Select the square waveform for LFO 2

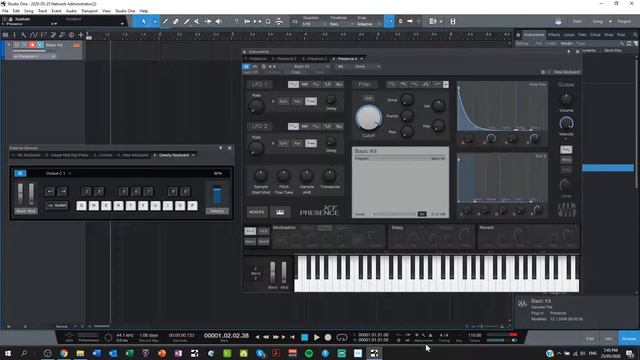(328, 127)
